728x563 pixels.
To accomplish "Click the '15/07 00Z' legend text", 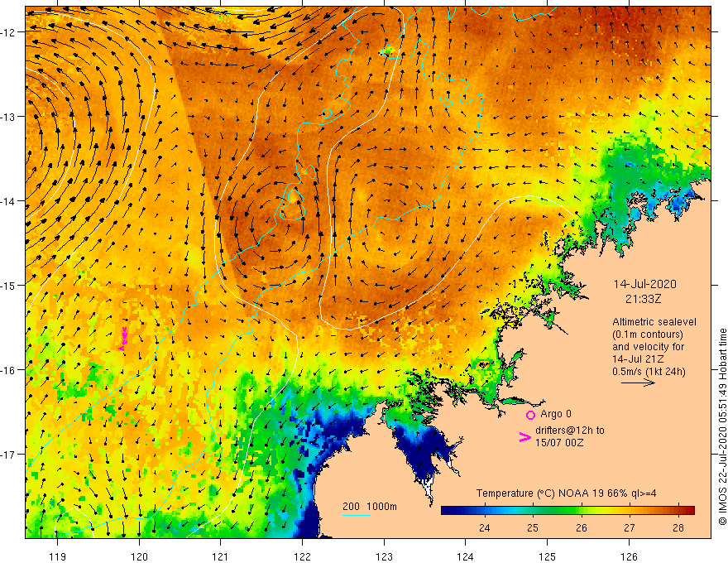I will 559,443.
